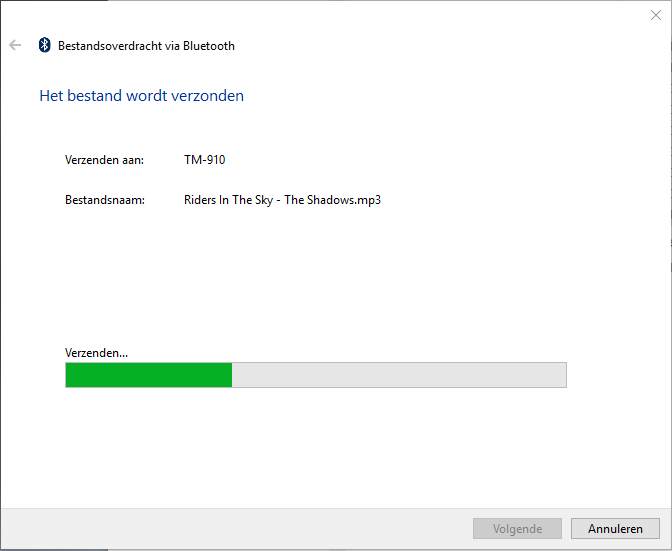Cancel the transfer with Annuleren
Screen dimensions: 672x551
[x=615, y=529]
